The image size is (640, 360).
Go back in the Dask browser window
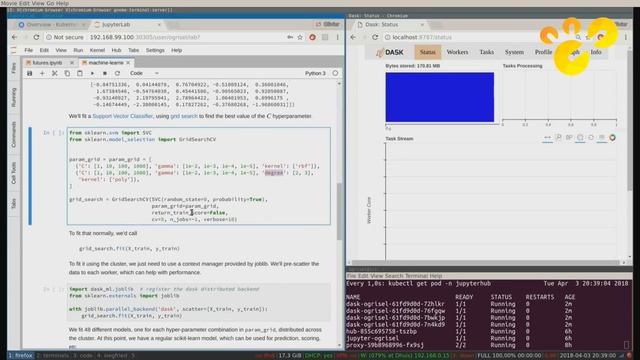point(353,37)
